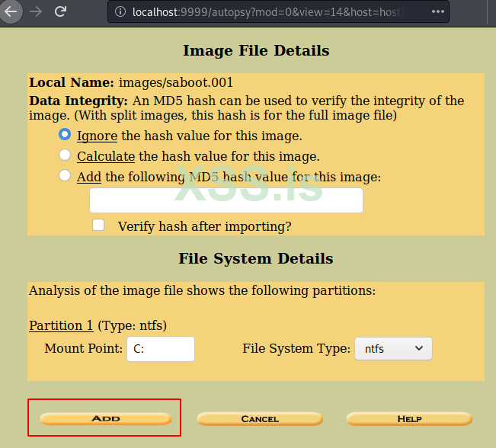
Task: Click the Add button
Action: click(106, 418)
